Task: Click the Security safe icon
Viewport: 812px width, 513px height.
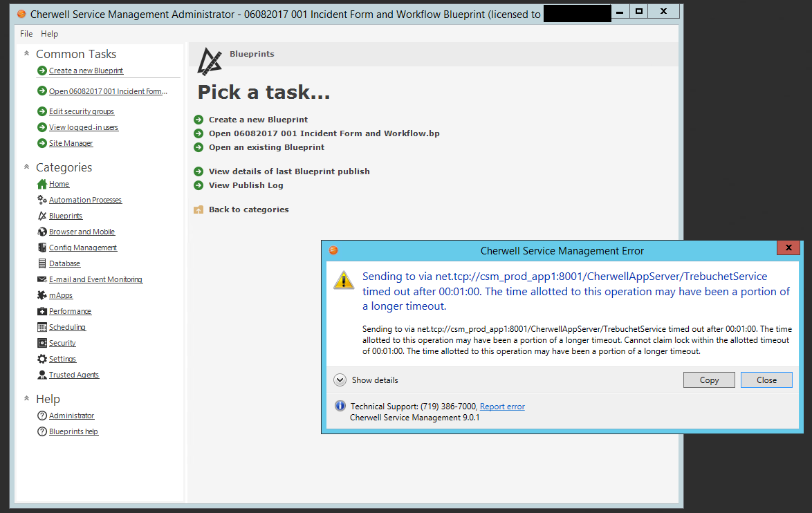Action: [x=42, y=343]
